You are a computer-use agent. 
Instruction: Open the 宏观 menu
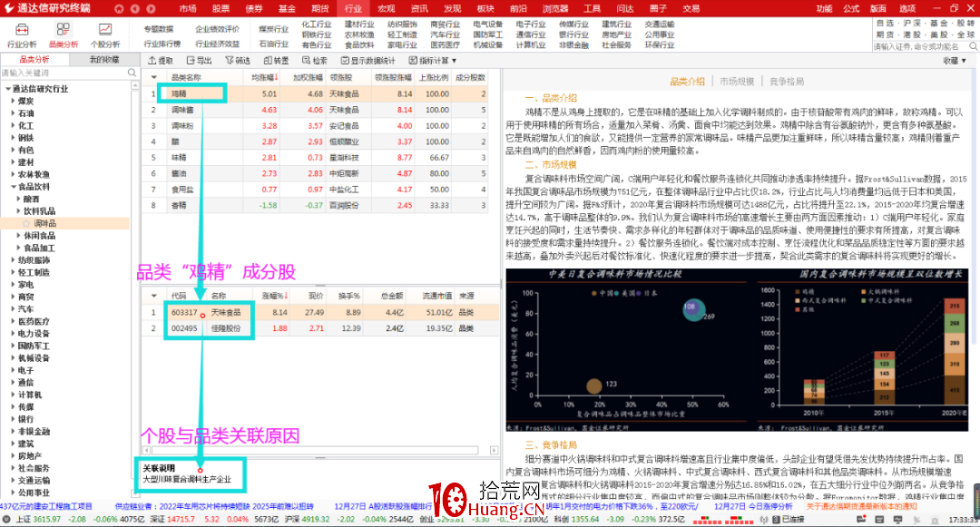pos(386,9)
